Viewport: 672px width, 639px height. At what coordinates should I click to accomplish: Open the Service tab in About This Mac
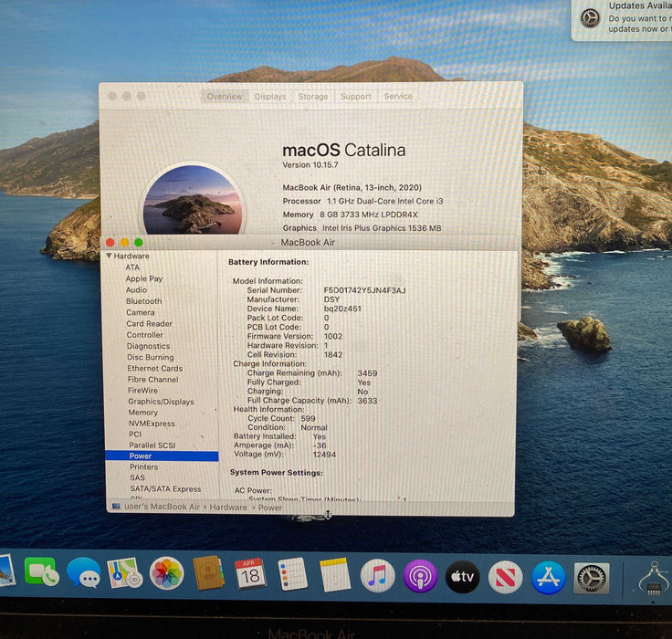tap(398, 96)
